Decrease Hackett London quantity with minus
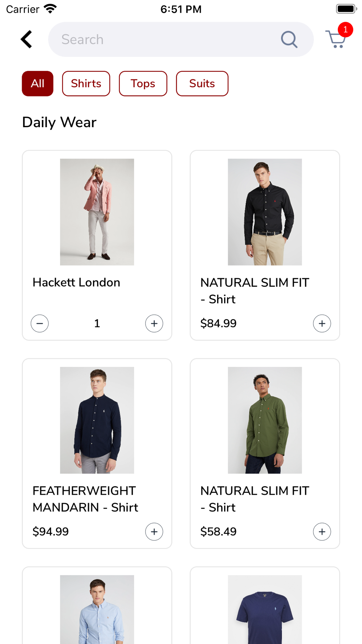This screenshot has height=644, width=362. [40, 323]
